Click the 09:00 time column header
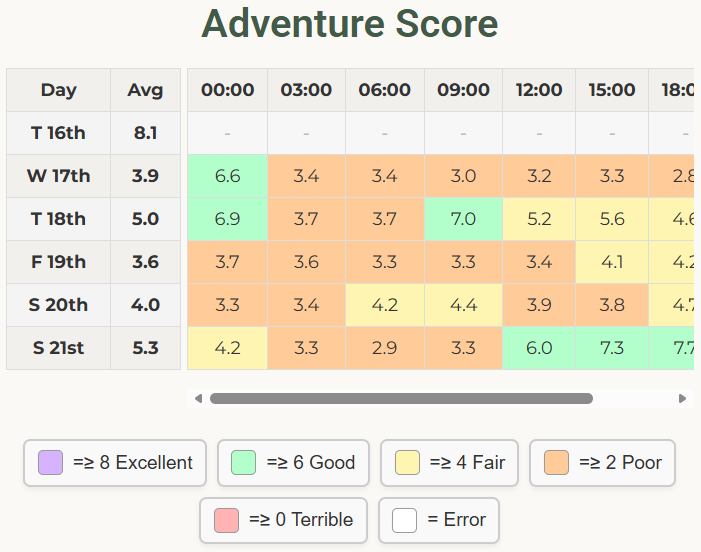The height and width of the screenshot is (552, 701). coord(463,90)
